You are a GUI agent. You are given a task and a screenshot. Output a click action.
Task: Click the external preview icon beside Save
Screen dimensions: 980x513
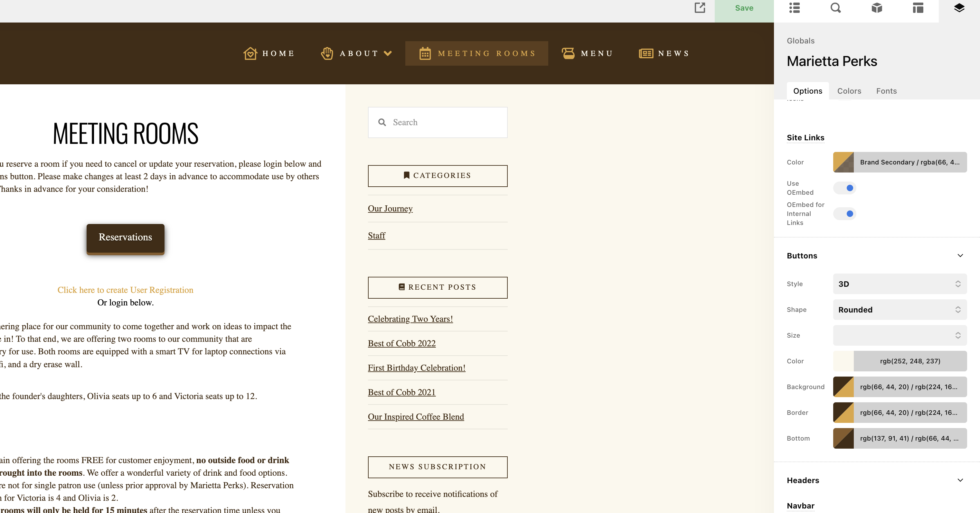[700, 8]
